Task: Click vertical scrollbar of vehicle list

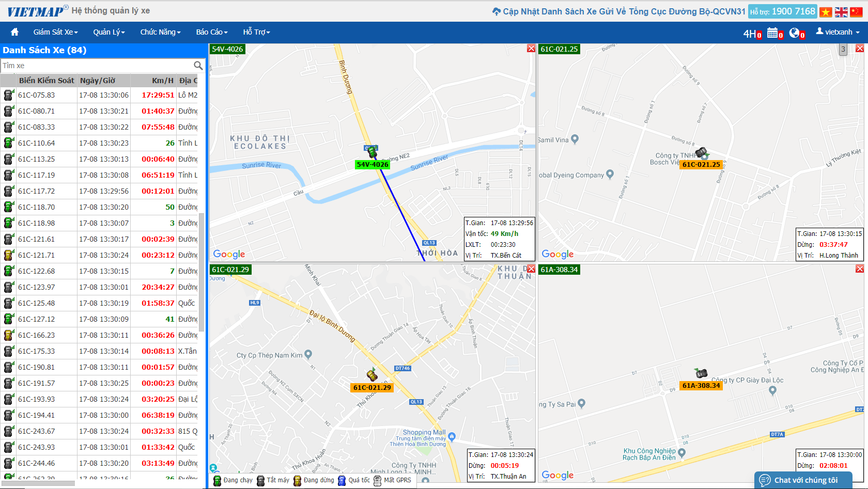Action: click(x=202, y=272)
